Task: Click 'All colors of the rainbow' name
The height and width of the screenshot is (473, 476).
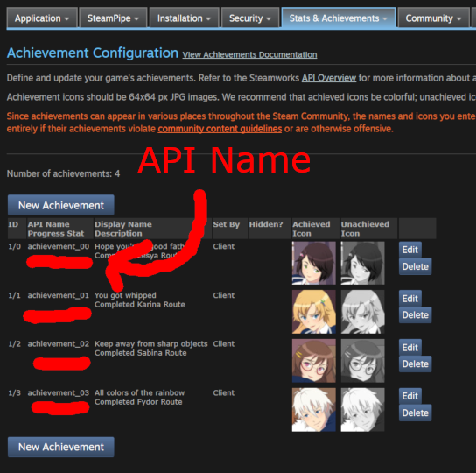Action: (x=140, y=393)
